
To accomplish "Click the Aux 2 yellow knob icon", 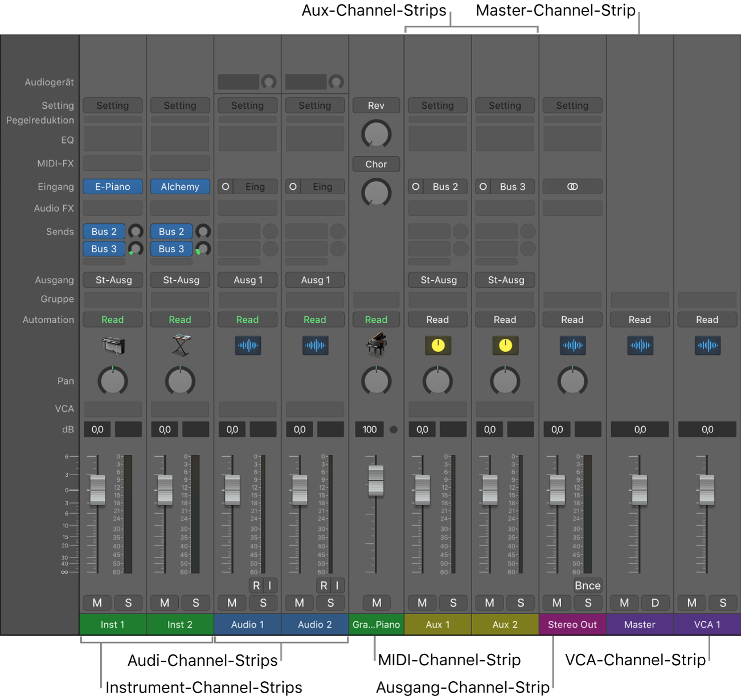I will click(505, 345).
